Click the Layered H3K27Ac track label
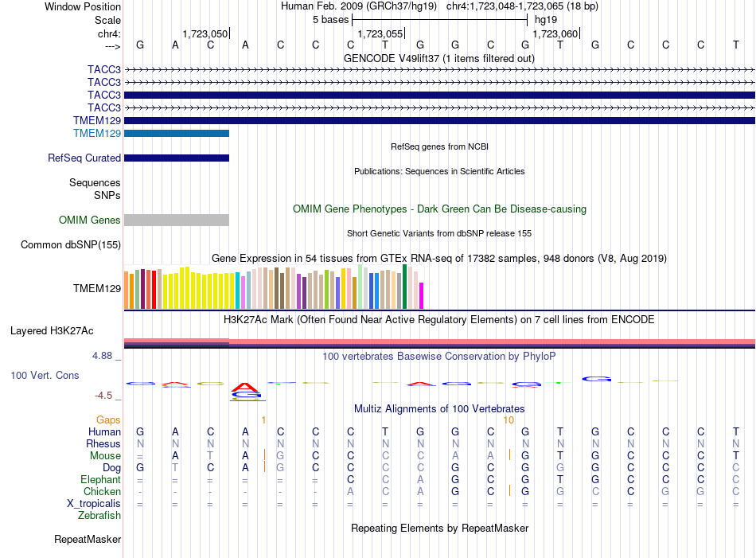This screenshot has height=558, width=756. pos(52,331)
